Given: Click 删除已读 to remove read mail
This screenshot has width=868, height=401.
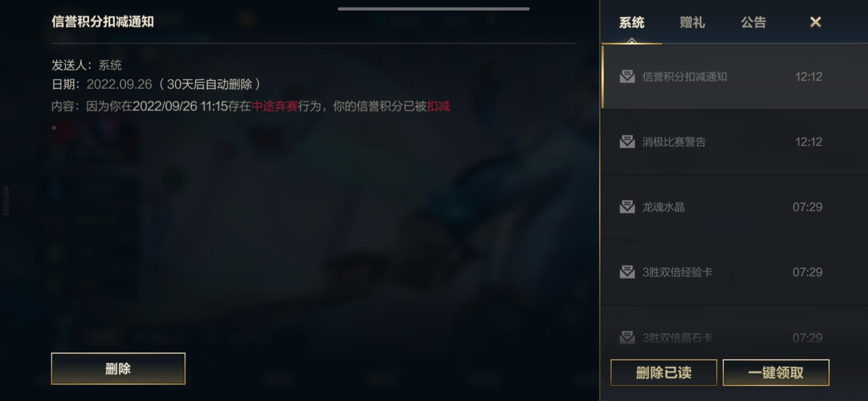Looking at the screenshot, I should point(664,372).
